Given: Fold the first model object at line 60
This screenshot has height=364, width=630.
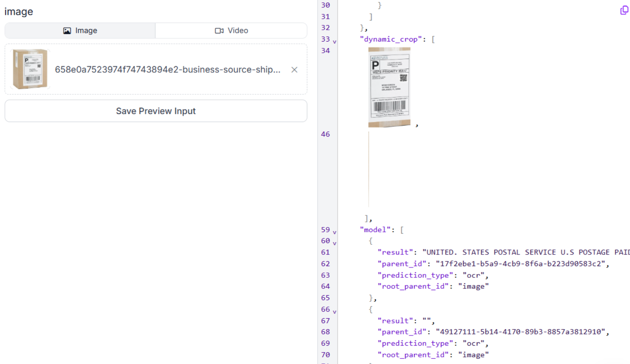Looking at the screenshot, I should pyautogui.click(x=335, y=244).
